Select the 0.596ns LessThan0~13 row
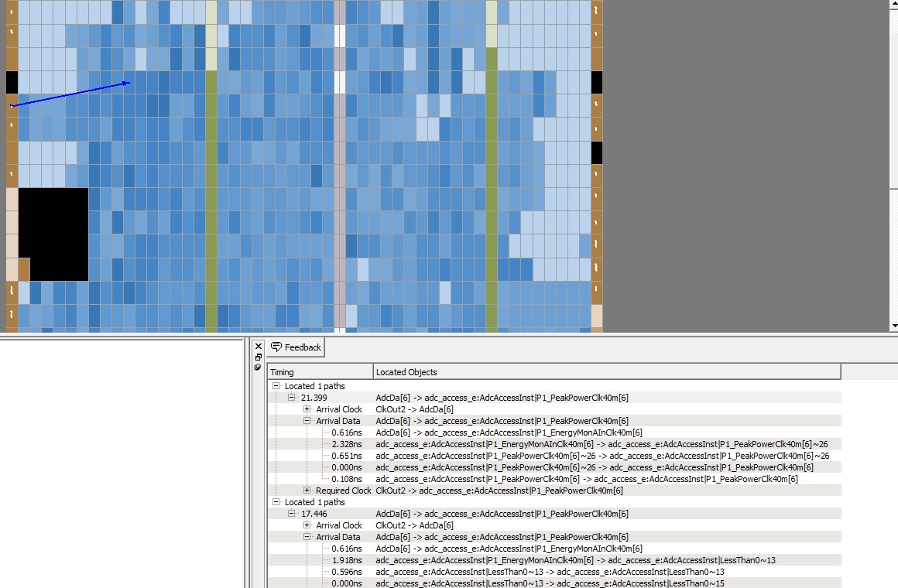The image size is (898, 588). [347, 572]
